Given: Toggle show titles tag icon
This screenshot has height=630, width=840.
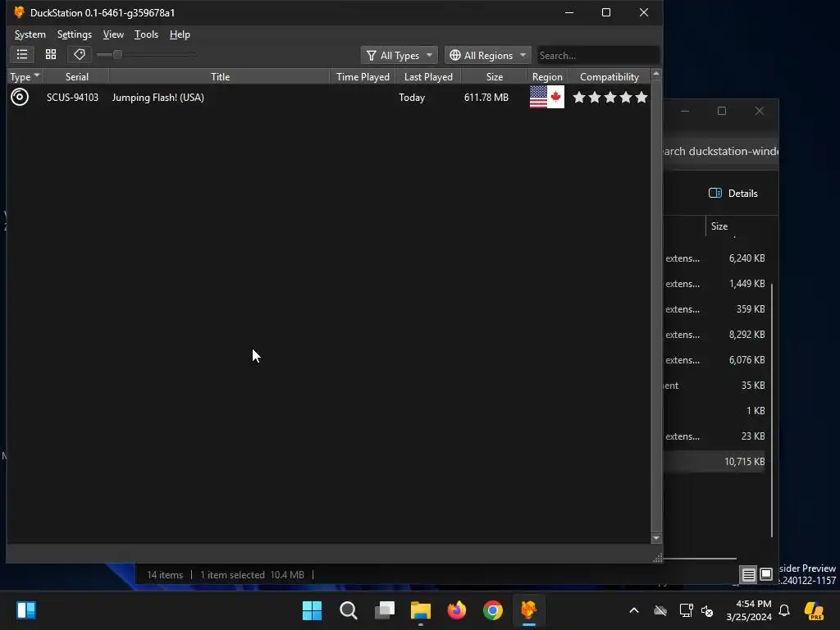Looking at the screenshot, I should click(80, 55).
